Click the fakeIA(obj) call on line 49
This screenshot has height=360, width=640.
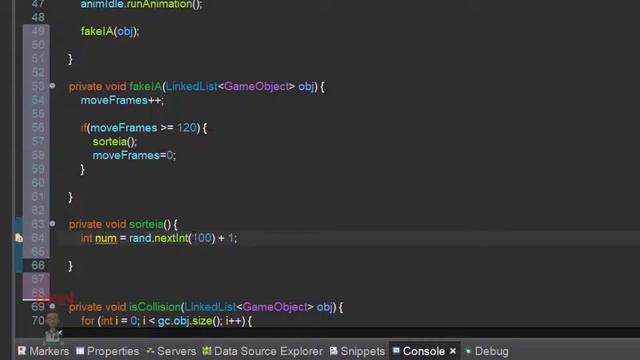click(110, 31)
